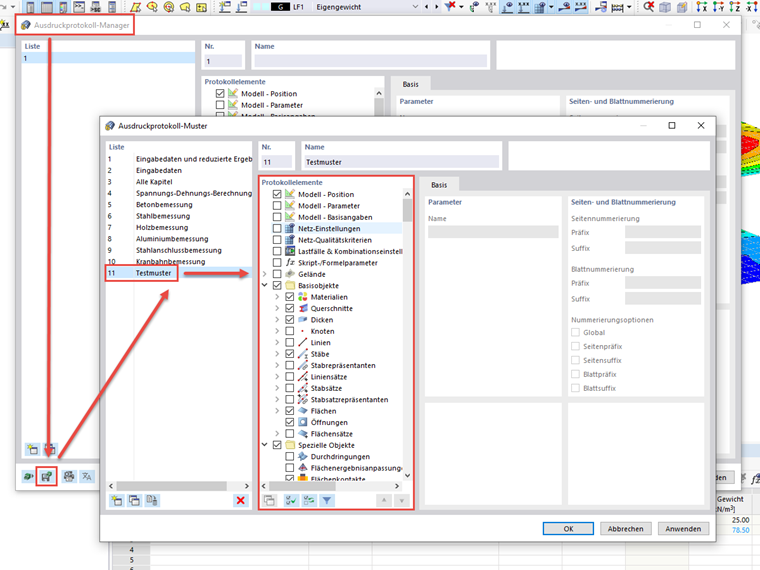760x570 pixels.
Task: Click the move element up arrow button
Action: 384,500
